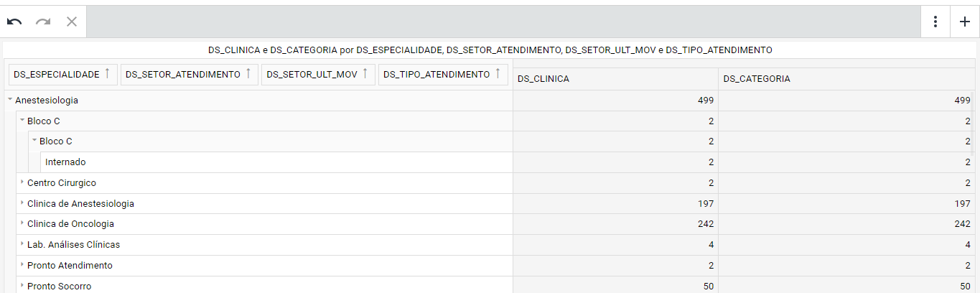The width and height of the screenshot is (980, 293).
Task: Collapse the nested Bloco C sub-row
Action: click(34, 141)
